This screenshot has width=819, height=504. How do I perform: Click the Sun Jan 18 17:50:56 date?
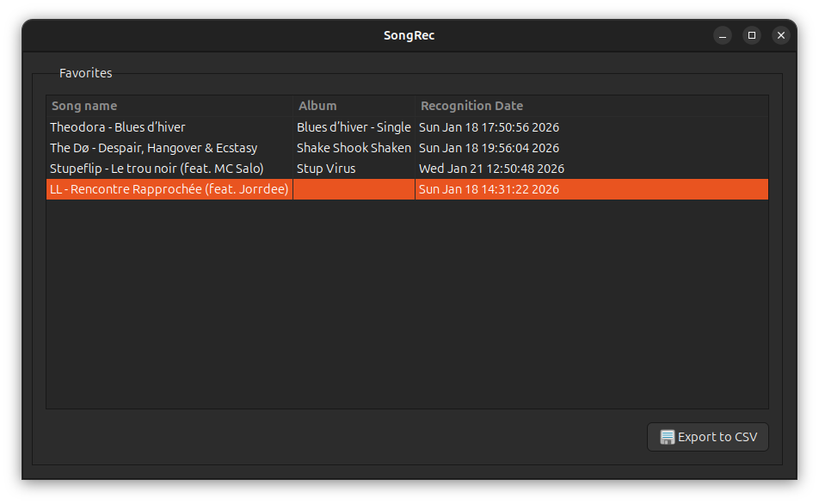(489, 127)
